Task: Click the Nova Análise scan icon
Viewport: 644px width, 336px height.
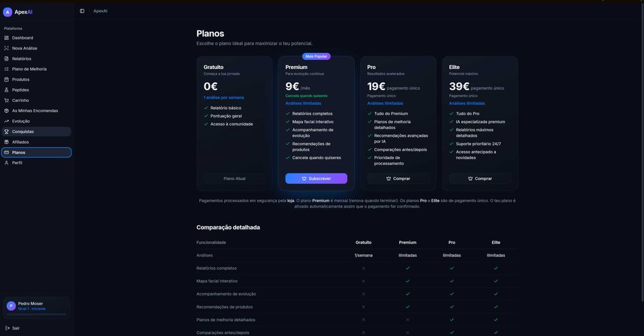Action: tap(6, 48)
